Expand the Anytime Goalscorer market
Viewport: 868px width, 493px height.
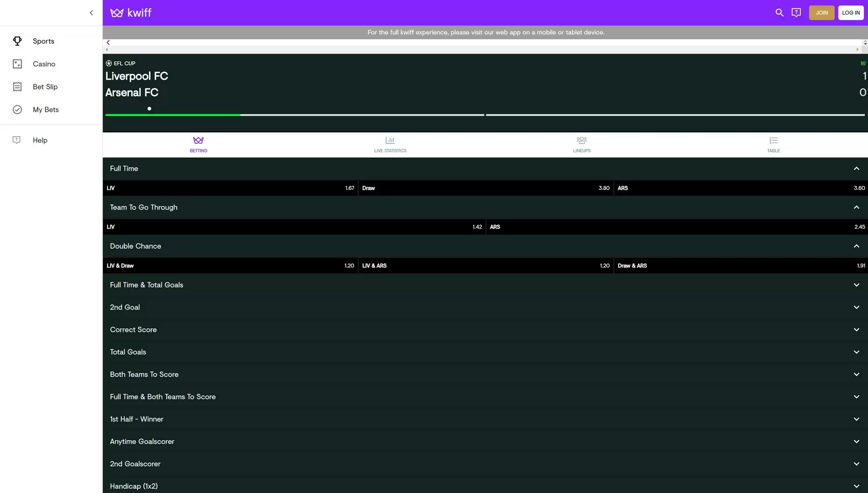tap(485, 441)
